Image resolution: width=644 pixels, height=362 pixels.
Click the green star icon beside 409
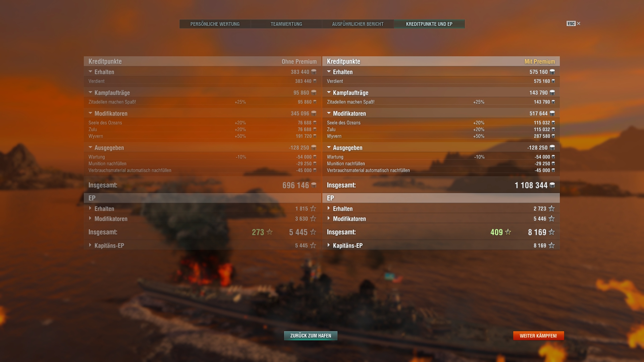tap(508, 232)
